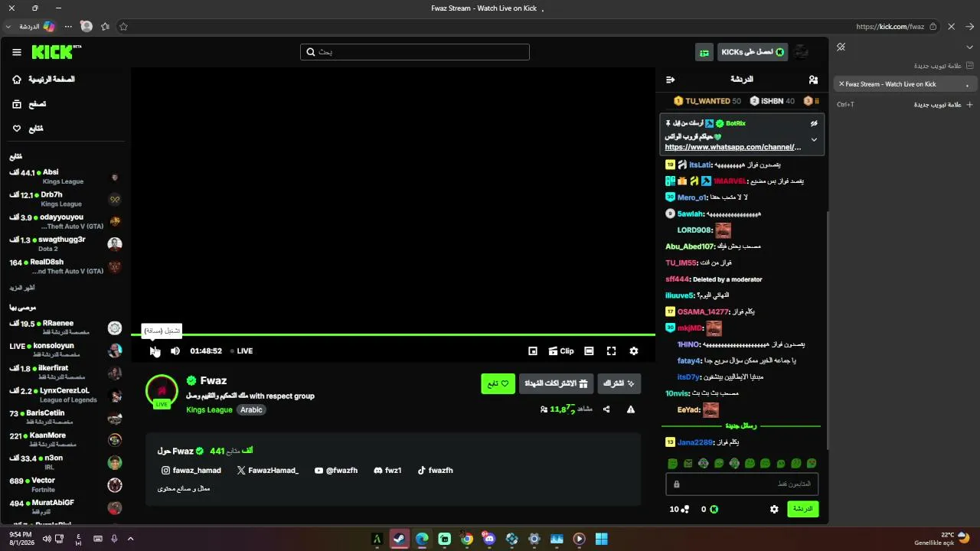Report the stream with the warning icon

(631, 409)
